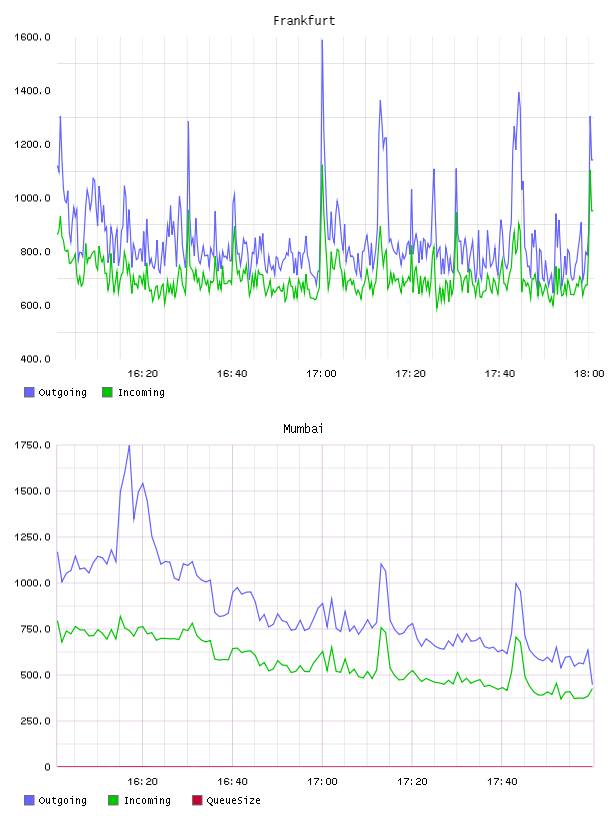This screenshot has height=816, width=608.
Task: Select Incoming label in Mumbai legend
Action: [x=147, y=800]
